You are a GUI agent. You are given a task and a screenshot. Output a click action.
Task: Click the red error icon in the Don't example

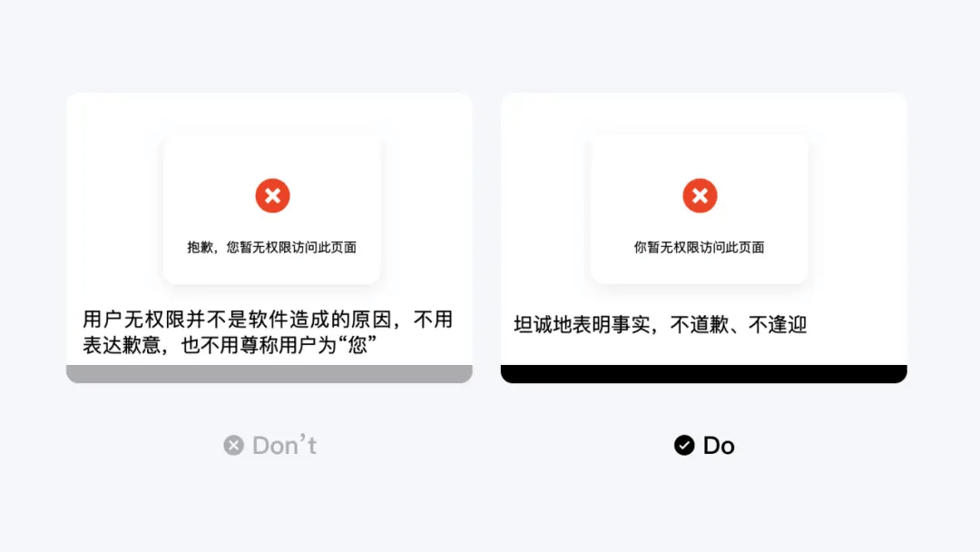click(x=272, y=196)
